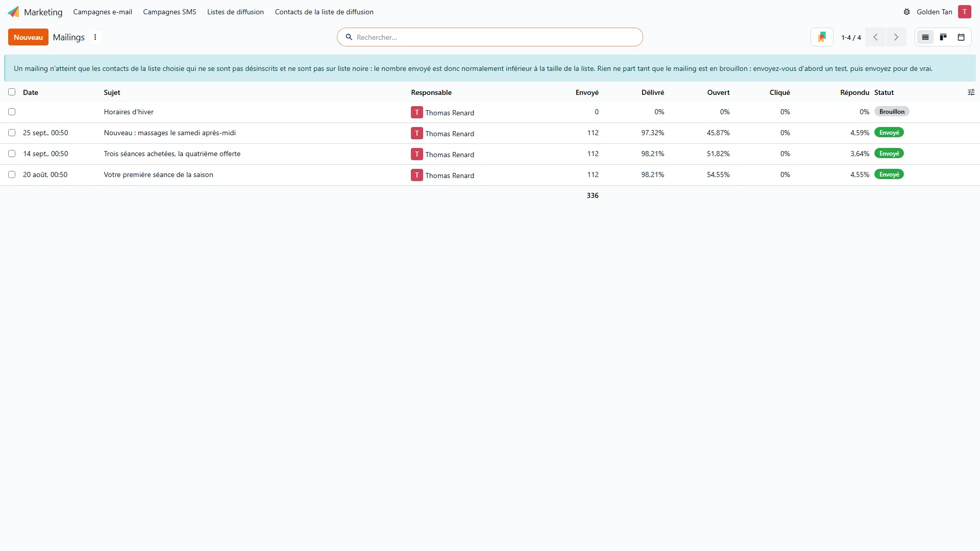980x551 pixels.
Task: Select the Horaires d'hiver row checkbox
Action: pos(12,112)
